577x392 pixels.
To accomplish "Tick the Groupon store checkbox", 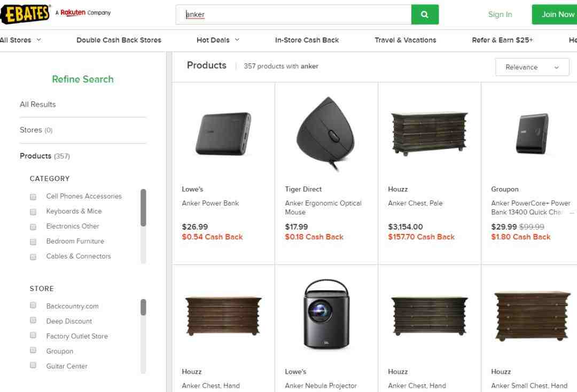I will [33, 350].
